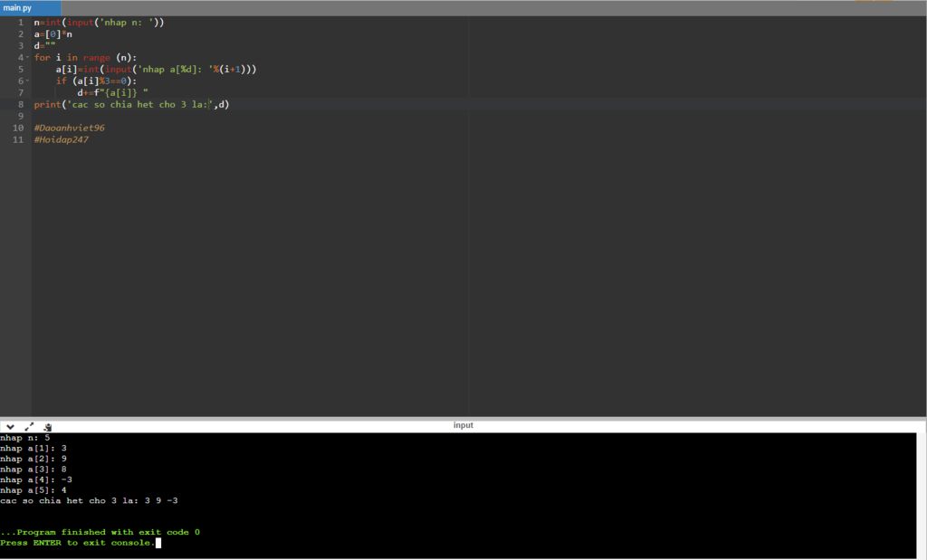Click '...Program finished with exit code 0' message
The width and height of the screenshot is (927, 560).
[100, 532]
